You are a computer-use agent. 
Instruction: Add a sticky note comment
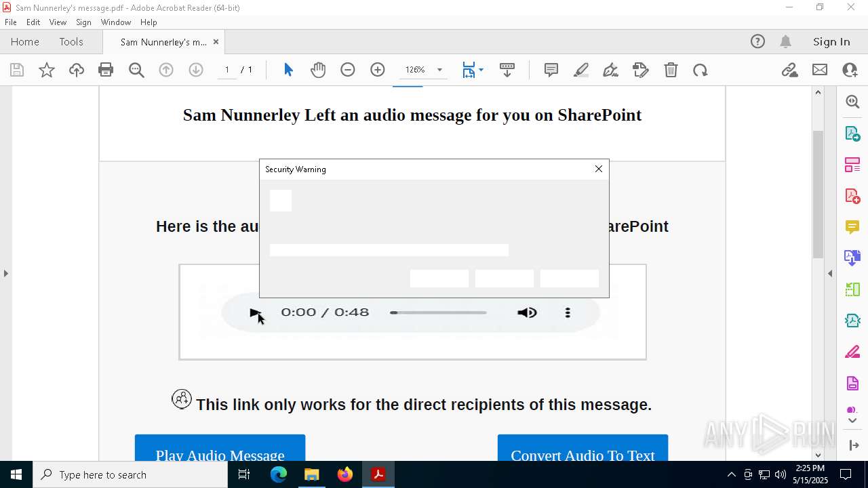click(551, 70)
